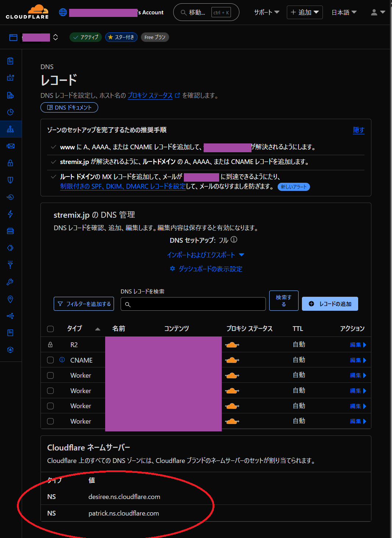Open the Custom Pages document sidebar icon
This screenshot has width=392, height=538.
pyautogui.click(x=10, y=333)
